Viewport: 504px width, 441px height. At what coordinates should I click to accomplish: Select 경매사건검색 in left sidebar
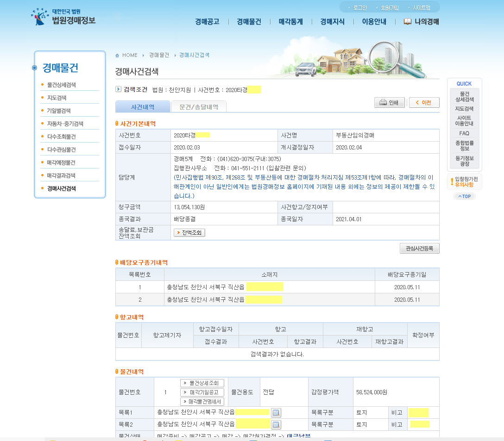coord(62,188)
